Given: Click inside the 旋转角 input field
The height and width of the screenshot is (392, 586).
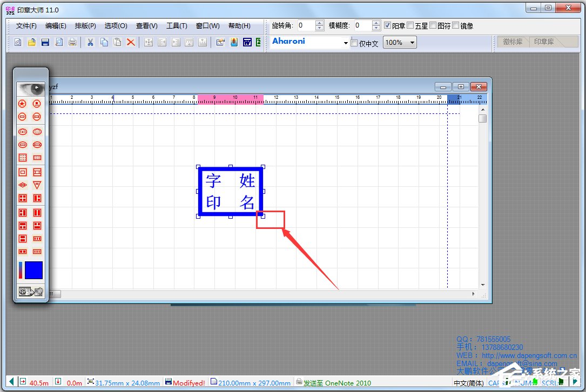Looking at the screenshot, I should (306, 25).
